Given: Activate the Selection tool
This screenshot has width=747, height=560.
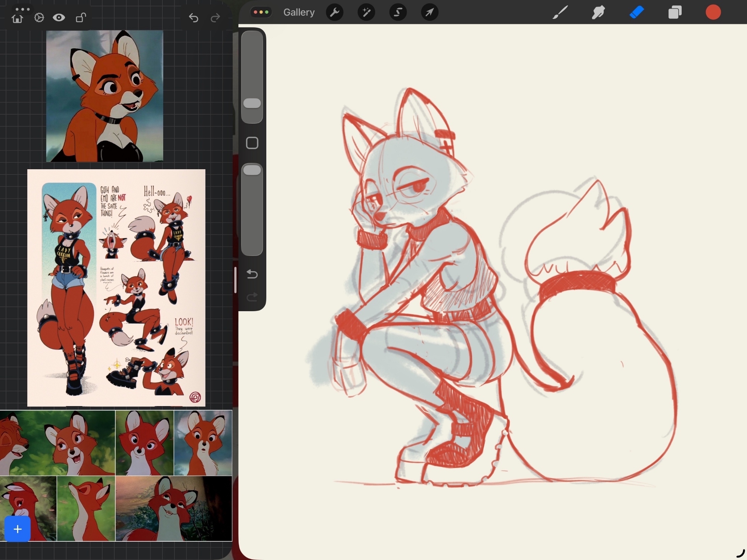Looking at the screenshot, I should click(x=398, y=12).
